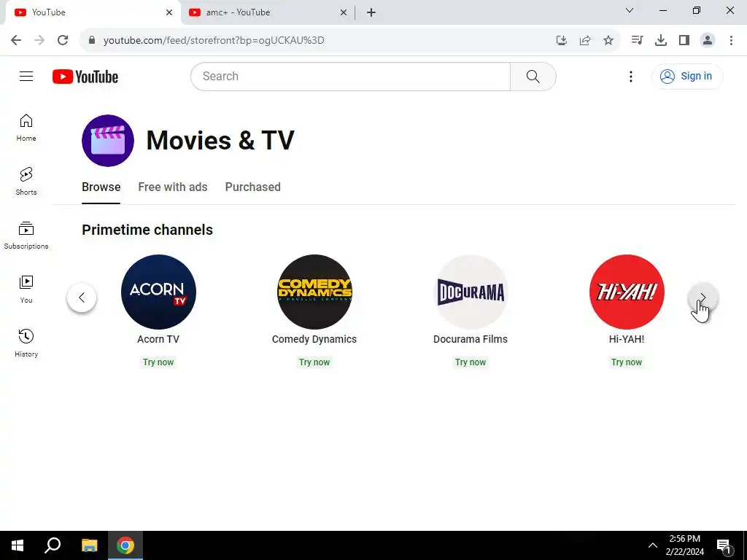This screenshot has height=560, width=747.
Task: Close the amc+ - YouTube tab
Action: pyautogui.click(x=344, y=12)
